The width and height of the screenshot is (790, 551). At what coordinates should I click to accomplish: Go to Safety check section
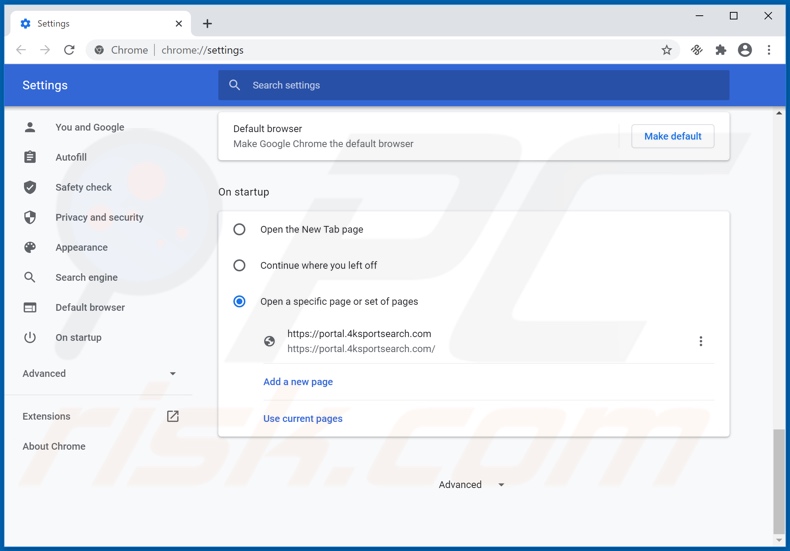coord(84,187)
